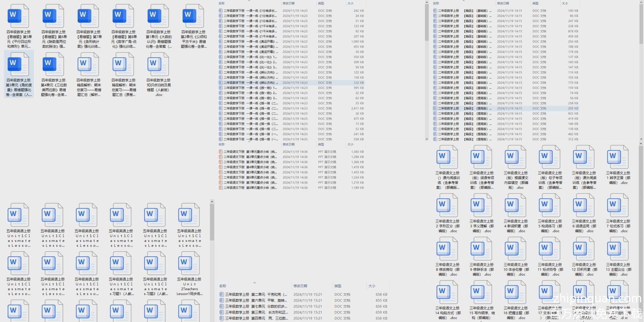
Task: Select 四年级数学上册 知识点归纳及易错题 document icon
Action: pyautogui.click(x=158, y=64)
